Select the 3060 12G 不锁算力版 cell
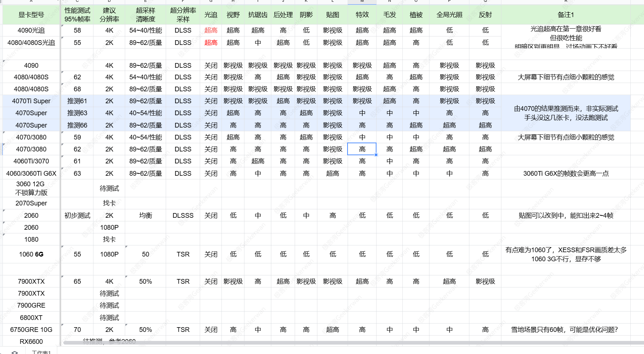The image size is (644, 354). [31, 188]
